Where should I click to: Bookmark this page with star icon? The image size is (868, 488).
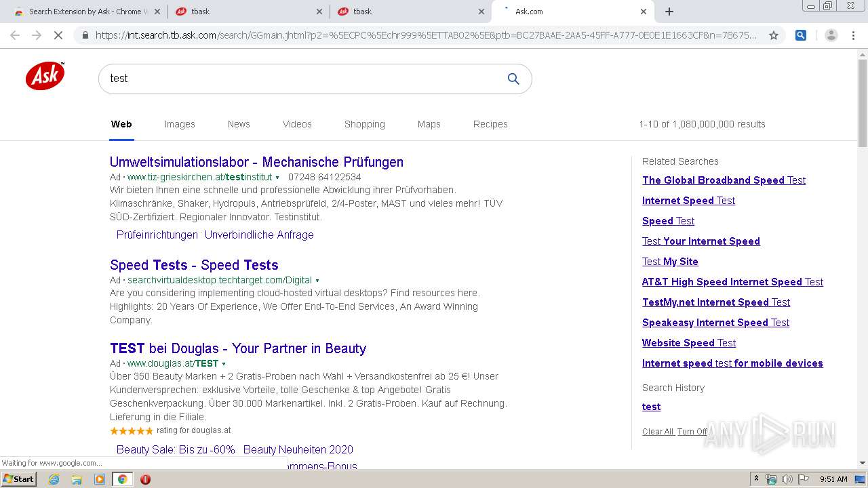click(x=774, y=35)
